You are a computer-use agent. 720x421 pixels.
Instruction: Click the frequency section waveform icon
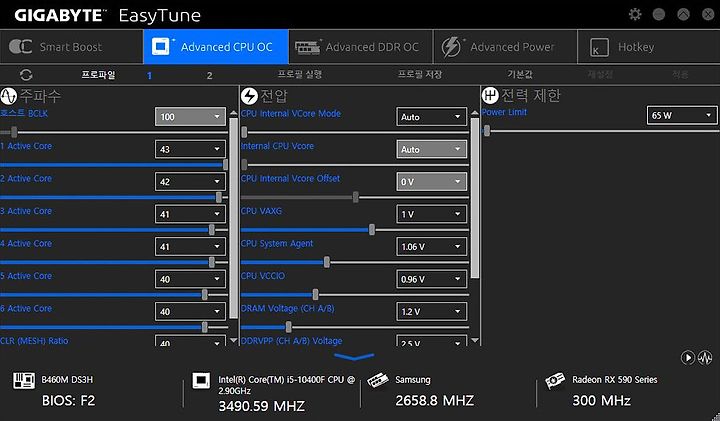click(x=9, y=96)
